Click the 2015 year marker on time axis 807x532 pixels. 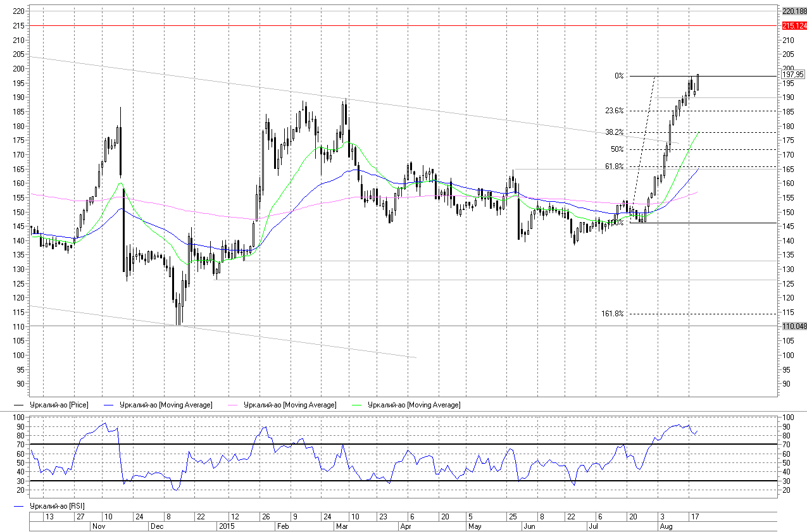click(226, 526)
